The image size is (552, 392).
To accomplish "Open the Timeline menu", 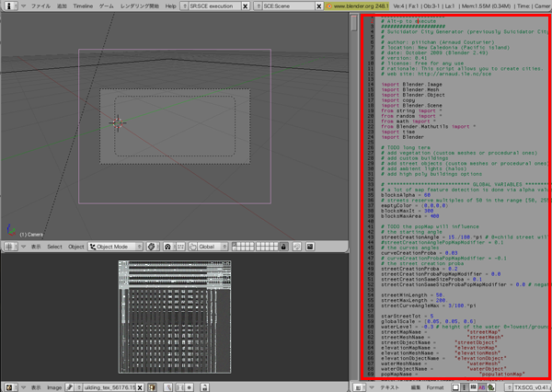I will [83, 6].
